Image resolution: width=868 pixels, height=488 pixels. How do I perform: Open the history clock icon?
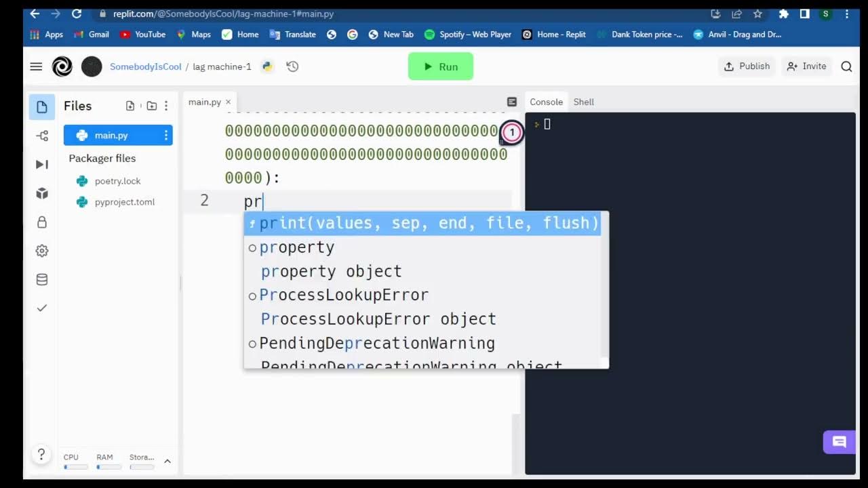[x=292, y=66]
